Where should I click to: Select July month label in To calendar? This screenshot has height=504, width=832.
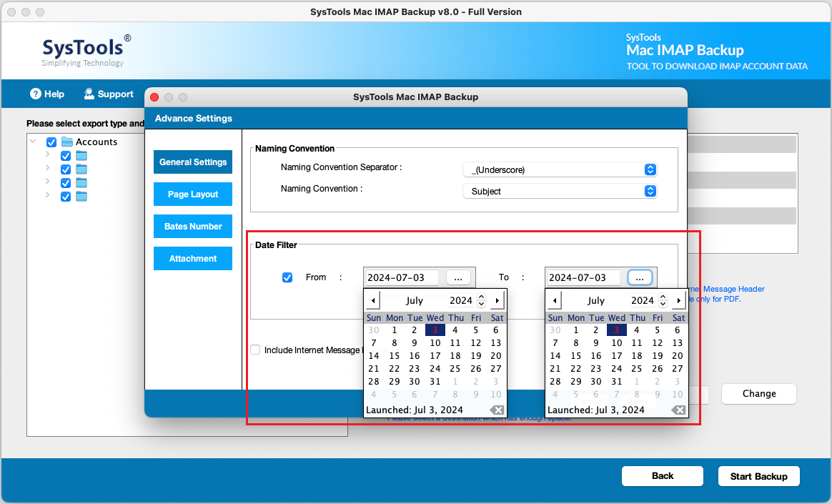596,300
